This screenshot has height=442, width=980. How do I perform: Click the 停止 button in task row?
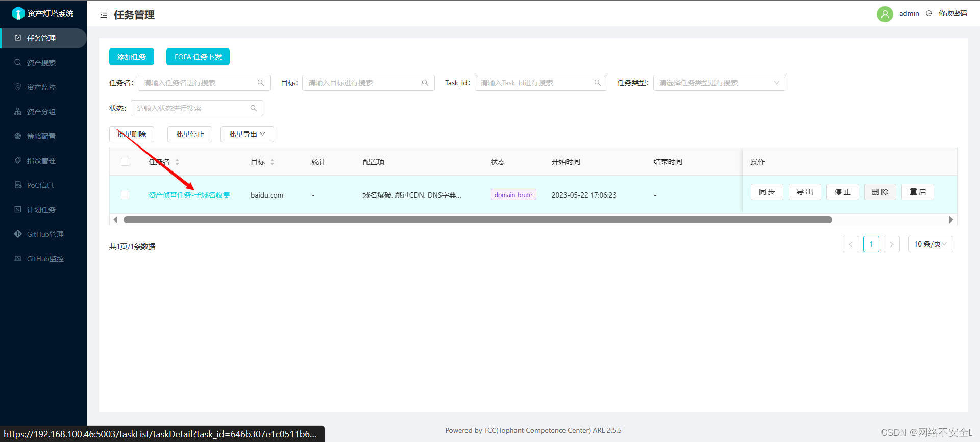click(843, 192)
